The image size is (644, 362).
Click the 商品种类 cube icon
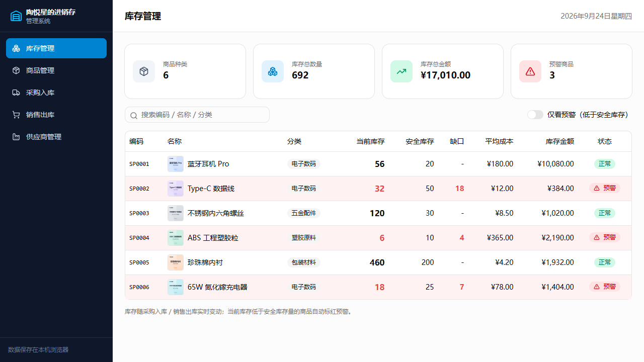144,71
